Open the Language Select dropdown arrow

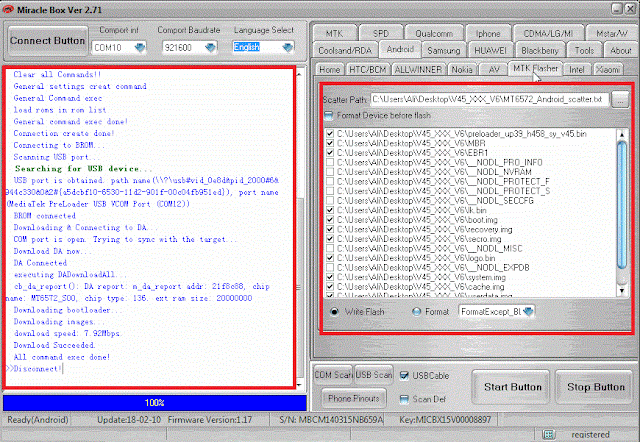click(288, 47)
